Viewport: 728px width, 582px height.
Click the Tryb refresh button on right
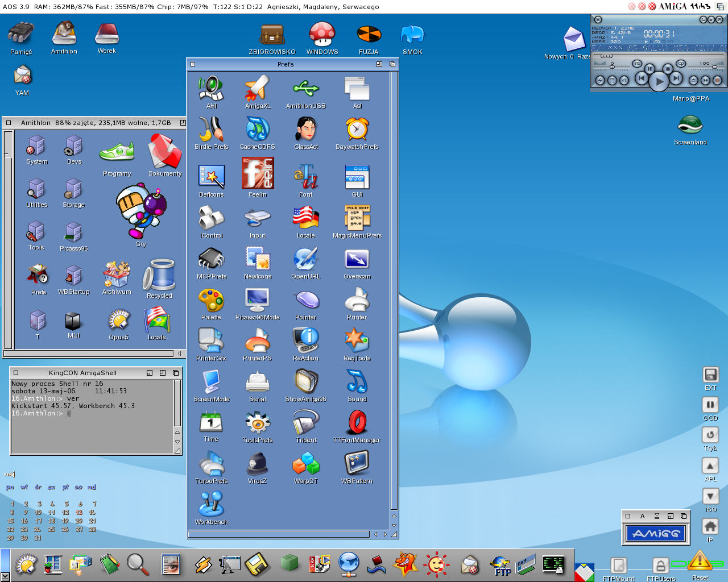(x=710, y=435)
